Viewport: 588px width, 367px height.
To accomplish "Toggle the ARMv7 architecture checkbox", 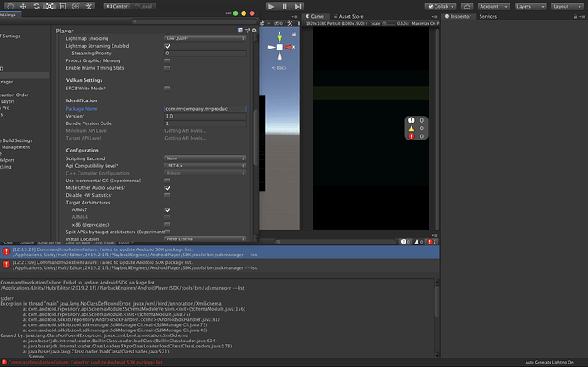I will [168, 209].
